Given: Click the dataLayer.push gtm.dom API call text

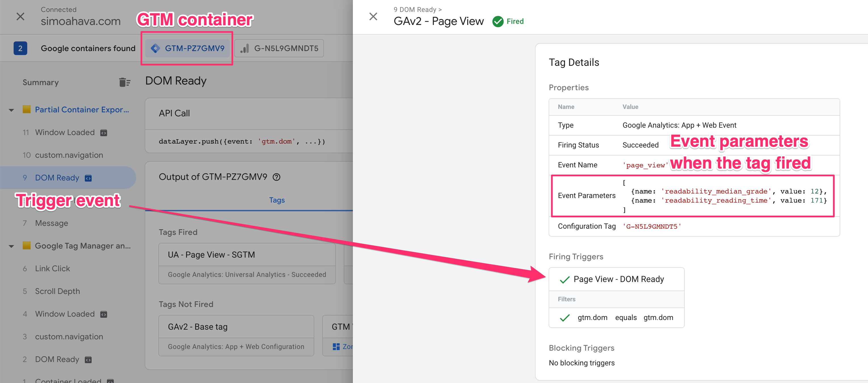Looking at the screenshot, I should click(242, 141).
